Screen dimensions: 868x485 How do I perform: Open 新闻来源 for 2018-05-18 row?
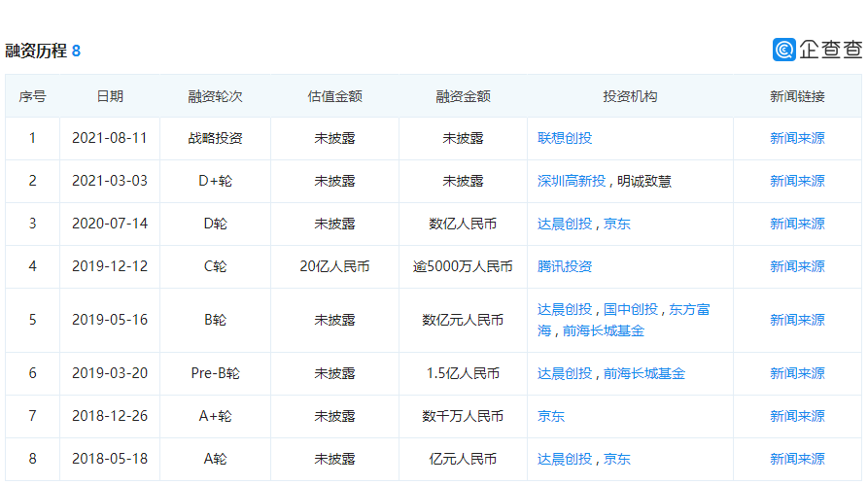click(x=797, y=459)
